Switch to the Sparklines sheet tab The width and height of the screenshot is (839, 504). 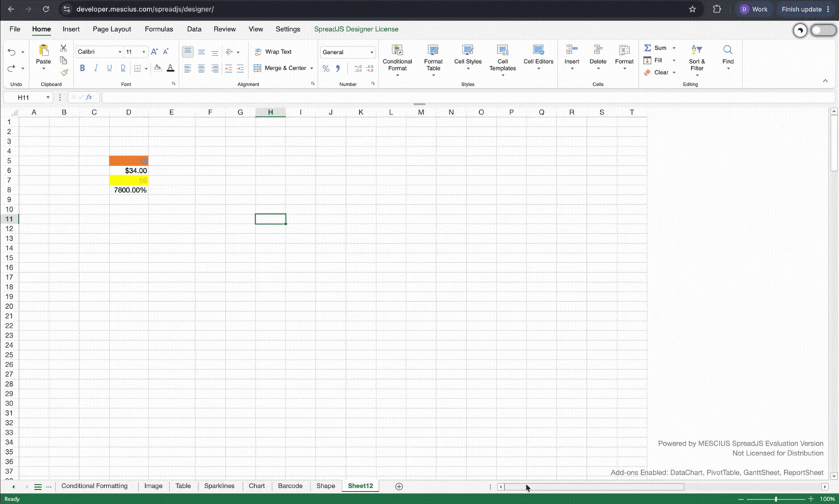click(x=219, y=486)
